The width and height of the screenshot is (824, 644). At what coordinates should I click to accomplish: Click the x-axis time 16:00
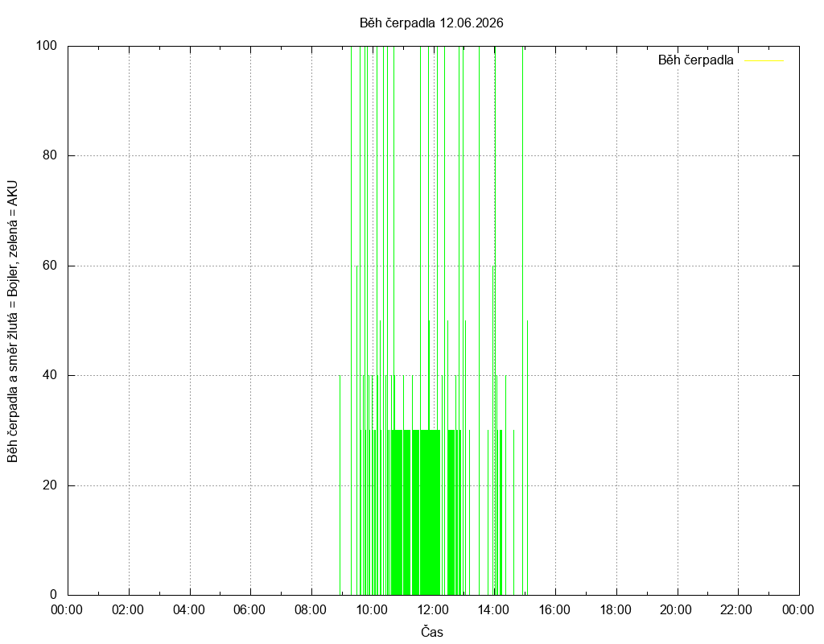click(554, 610)
